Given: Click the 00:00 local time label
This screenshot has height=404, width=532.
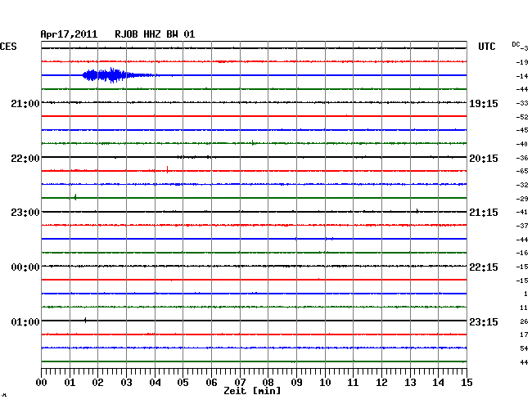Looking at the screenshot, I should point(25,267).
